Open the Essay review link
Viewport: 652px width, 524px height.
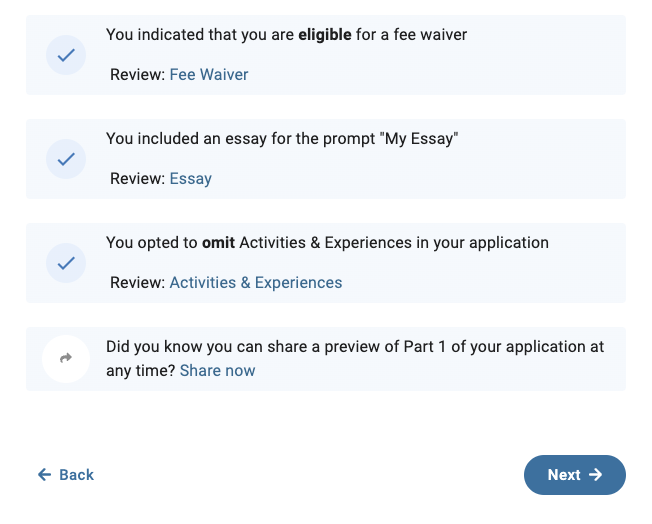(x=190, y=179)
